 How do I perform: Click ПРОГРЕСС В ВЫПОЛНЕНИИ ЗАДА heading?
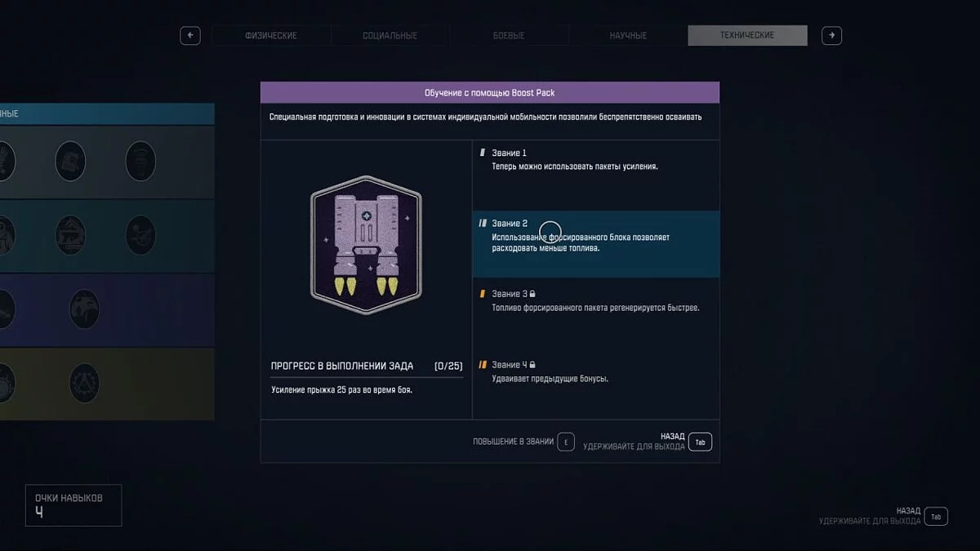coord(342,366)
